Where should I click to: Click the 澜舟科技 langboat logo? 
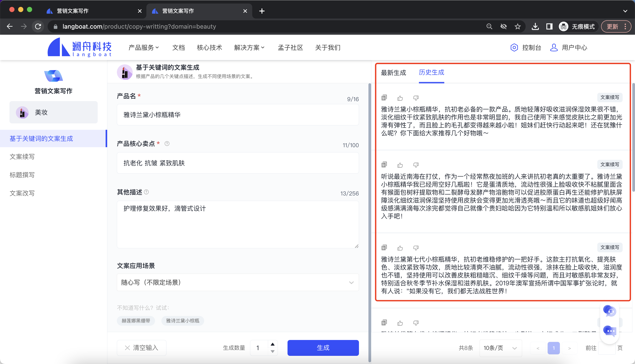pos(80,47)
